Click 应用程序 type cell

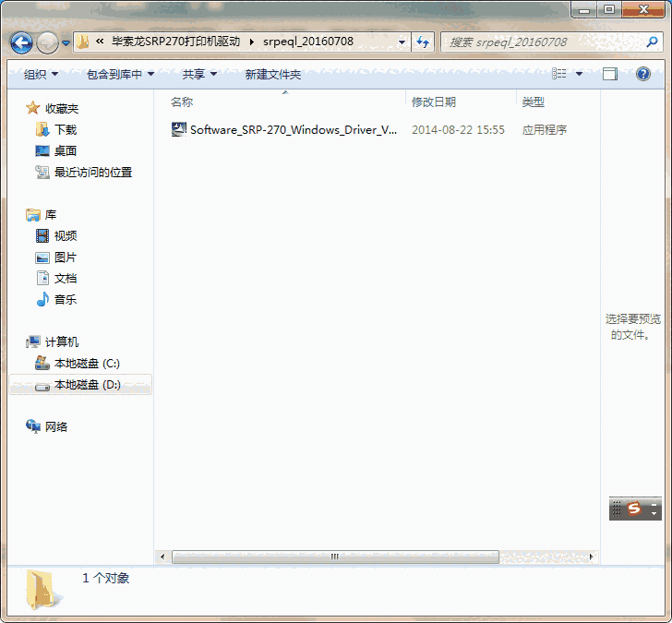(x=545, y=130)
